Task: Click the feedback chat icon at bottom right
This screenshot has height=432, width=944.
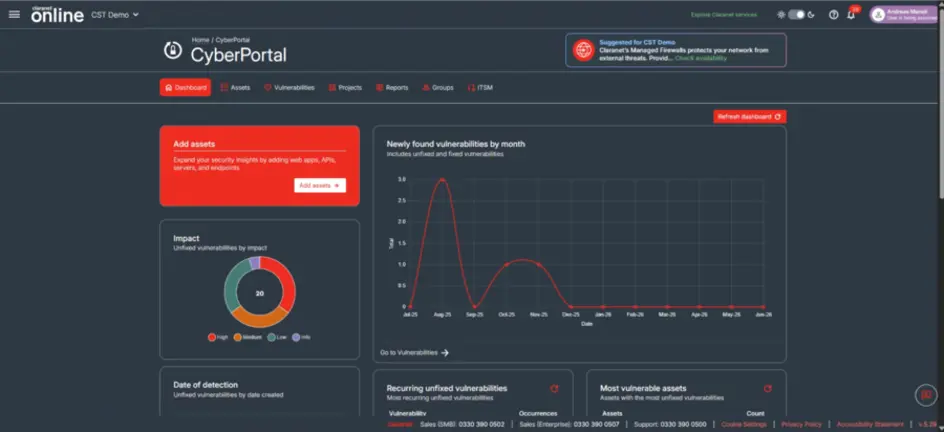Action: click(x=926, y=395)
